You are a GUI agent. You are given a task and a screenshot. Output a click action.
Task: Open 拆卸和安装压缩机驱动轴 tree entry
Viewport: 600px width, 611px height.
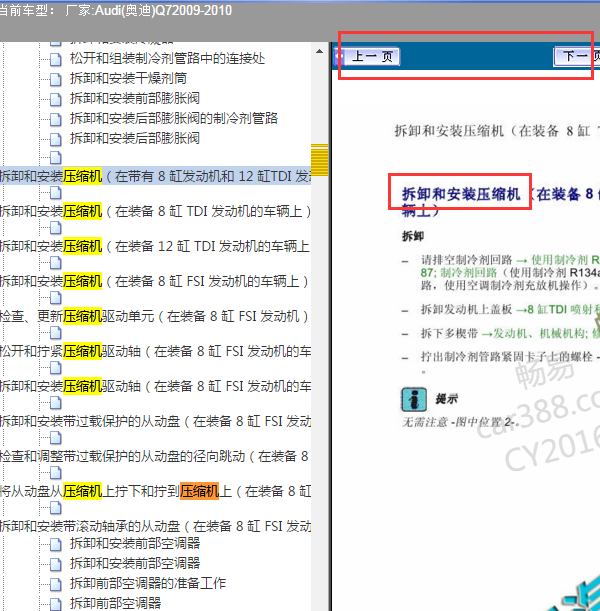(155, 386)
